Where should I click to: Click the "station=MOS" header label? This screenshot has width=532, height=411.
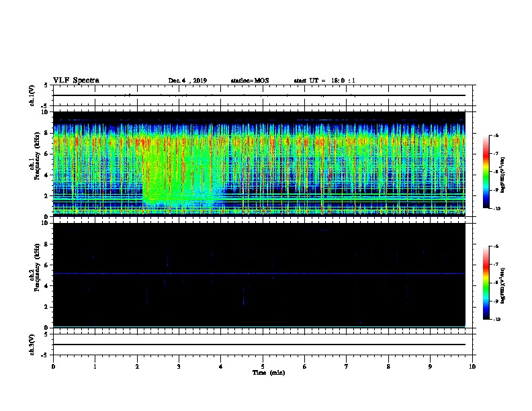click(x=250, y=81)
